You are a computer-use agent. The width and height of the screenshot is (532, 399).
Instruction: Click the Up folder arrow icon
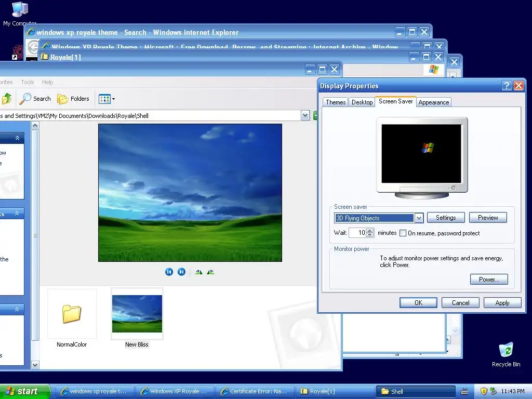point(7,99)
